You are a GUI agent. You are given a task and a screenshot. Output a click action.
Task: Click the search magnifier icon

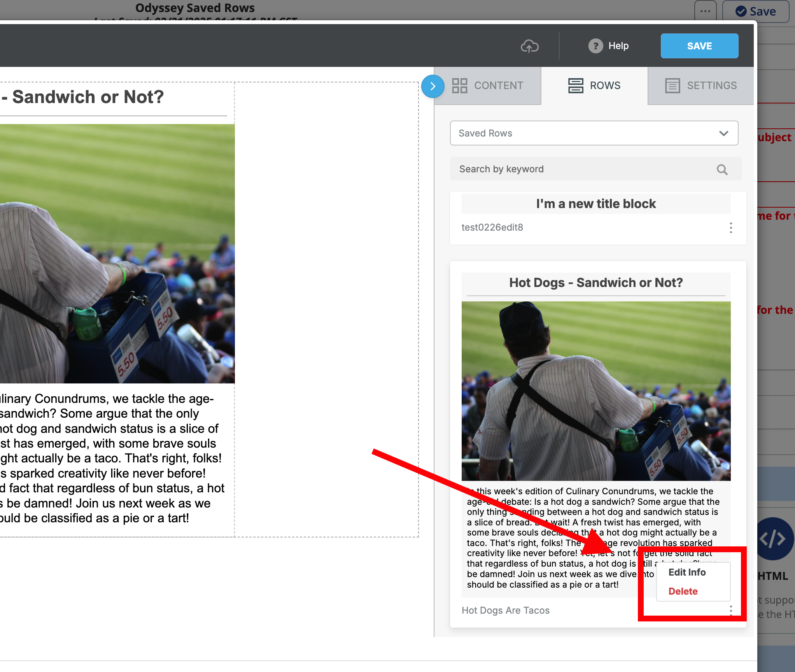coord(722,169)
